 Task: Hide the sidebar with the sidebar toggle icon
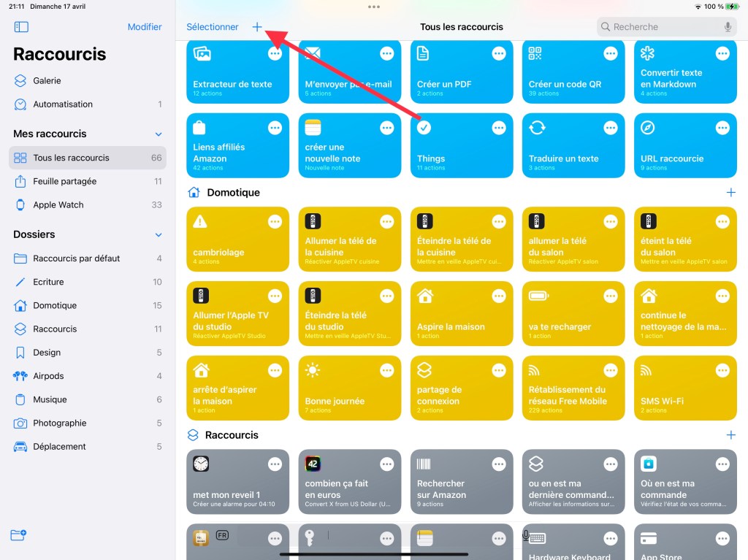coord(21,27)
